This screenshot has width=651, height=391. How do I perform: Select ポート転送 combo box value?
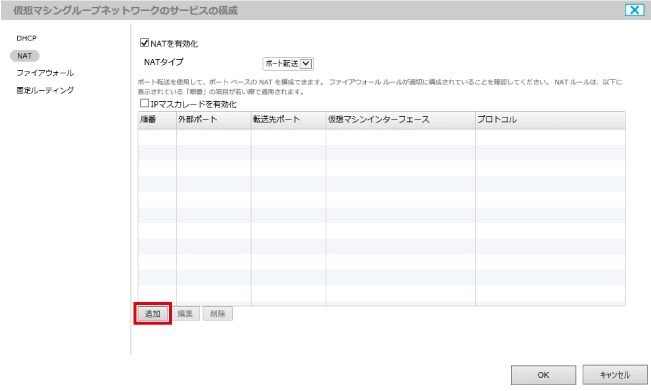288,64
